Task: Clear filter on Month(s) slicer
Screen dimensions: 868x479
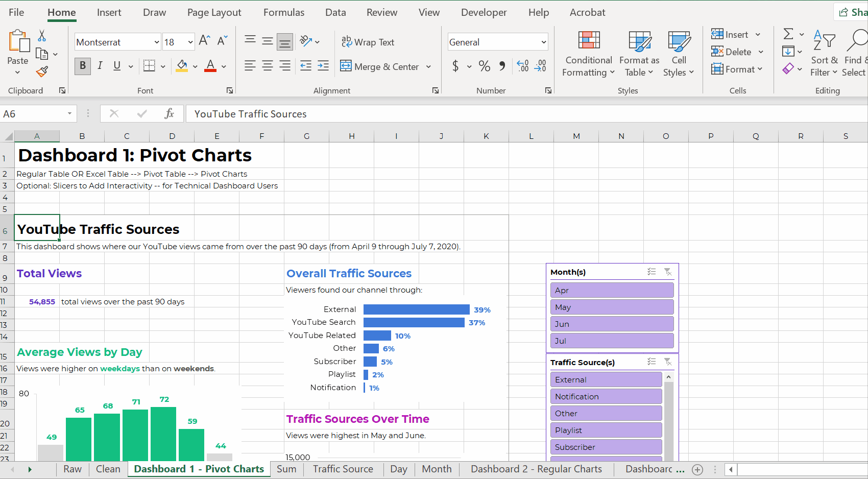Action: point(668,272)
